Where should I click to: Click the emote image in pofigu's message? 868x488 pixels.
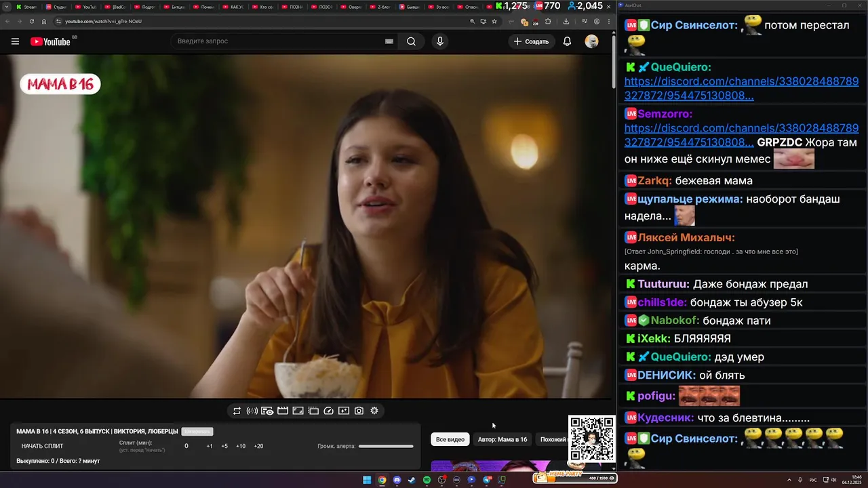(709, 396)
